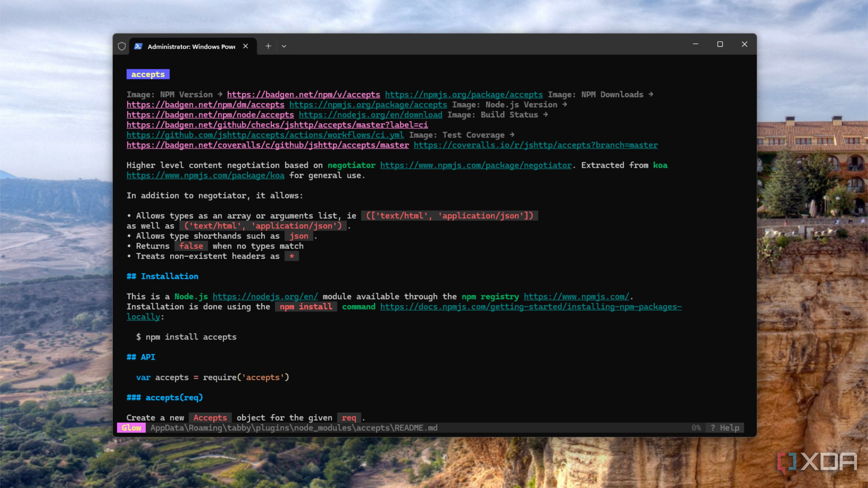868x488 pixels.
Task: Open the https://www.npmjs.com/ registry link
Action: 576,297
